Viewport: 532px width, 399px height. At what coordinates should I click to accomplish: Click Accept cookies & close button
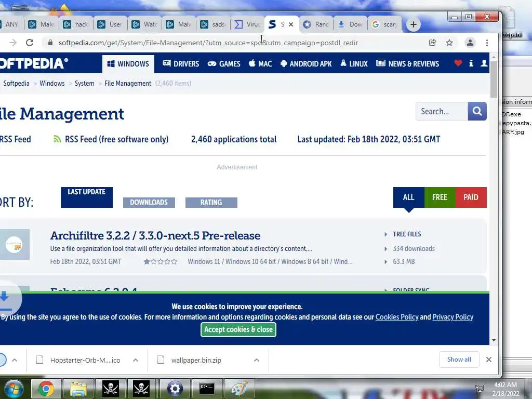pos(238,329)
